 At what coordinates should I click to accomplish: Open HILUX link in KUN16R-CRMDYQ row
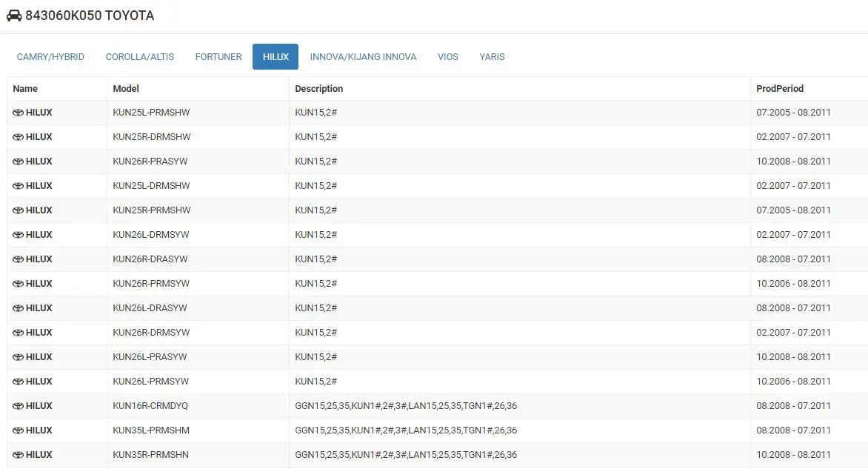tap(39, 405)
